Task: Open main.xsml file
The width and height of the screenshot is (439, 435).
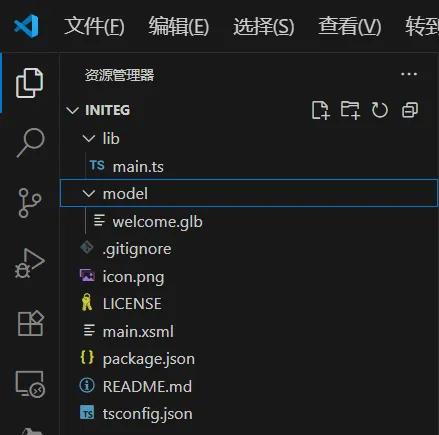Action: (138, 332)
